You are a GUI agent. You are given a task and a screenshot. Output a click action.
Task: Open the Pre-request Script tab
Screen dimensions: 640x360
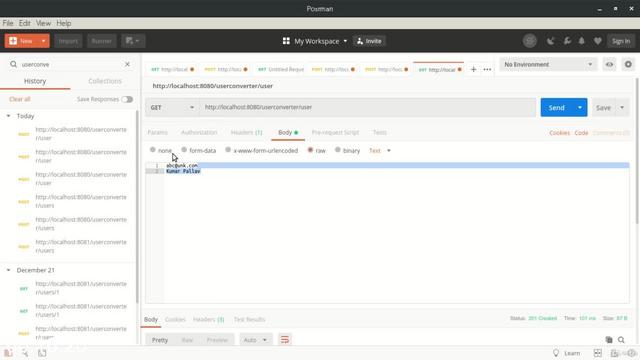335,132
